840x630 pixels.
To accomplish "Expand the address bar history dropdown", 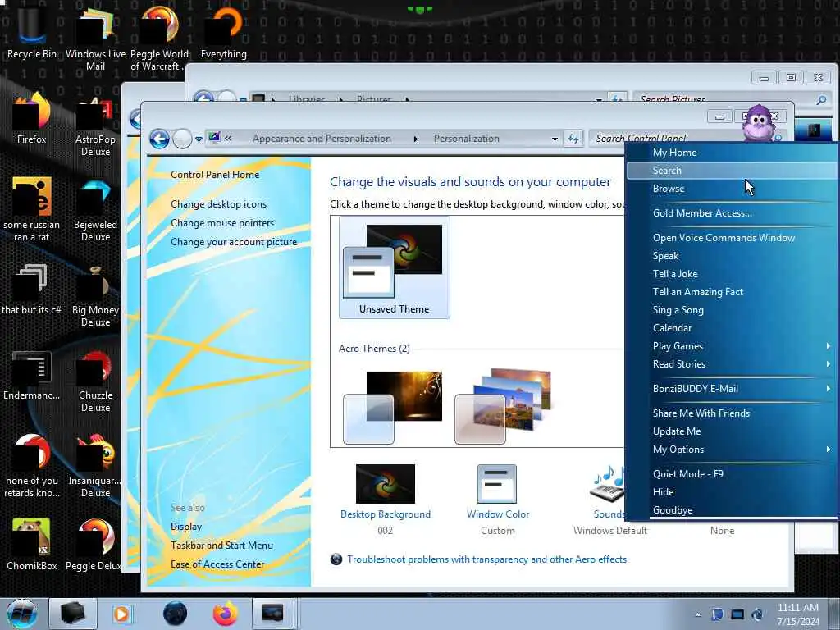I will coord(555,139).
